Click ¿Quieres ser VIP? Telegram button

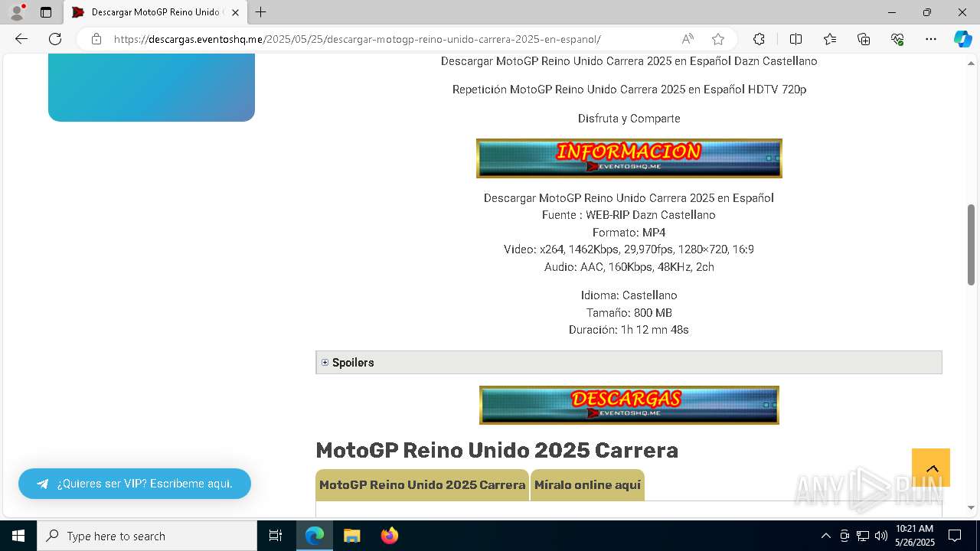(135, 484)
